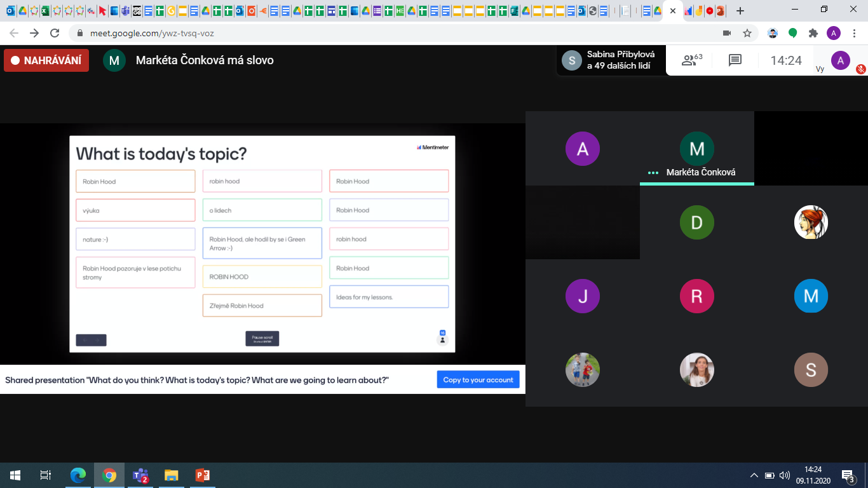This screenshot has height=488, width=868.
Task: Click the Mentimeter logo in presentation
Action: point(433,147)
